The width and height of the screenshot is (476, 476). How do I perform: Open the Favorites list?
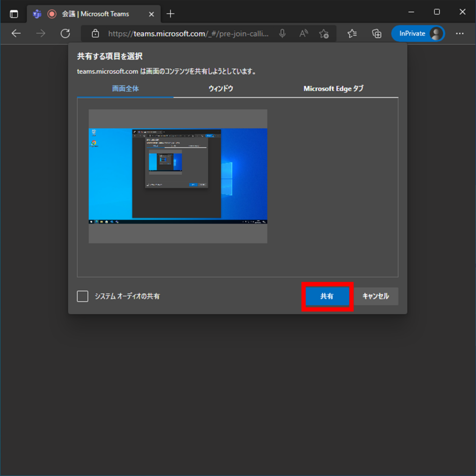pos(352,33)
